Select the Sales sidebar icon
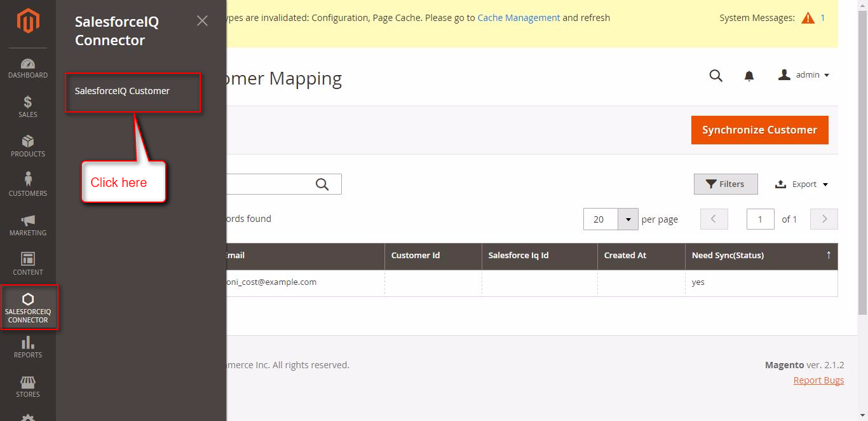Viewport: 868px width, 421px height. tap(27, 106)
